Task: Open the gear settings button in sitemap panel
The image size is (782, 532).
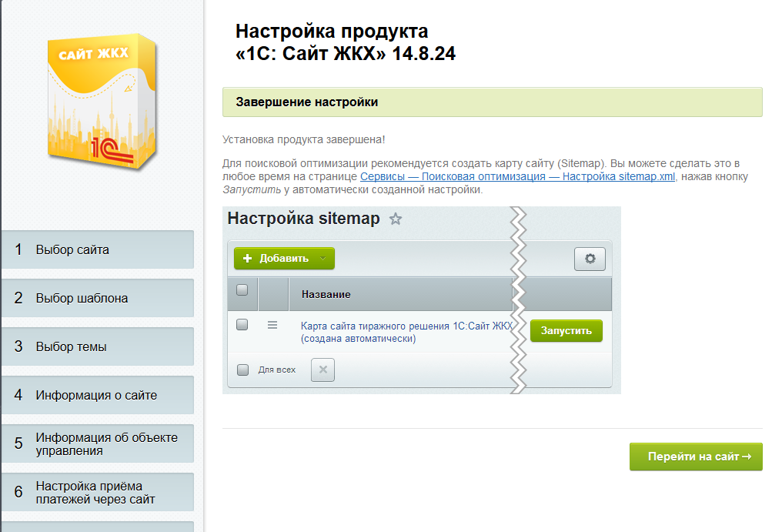Action: pyautogui.click(x=590, y=259)
